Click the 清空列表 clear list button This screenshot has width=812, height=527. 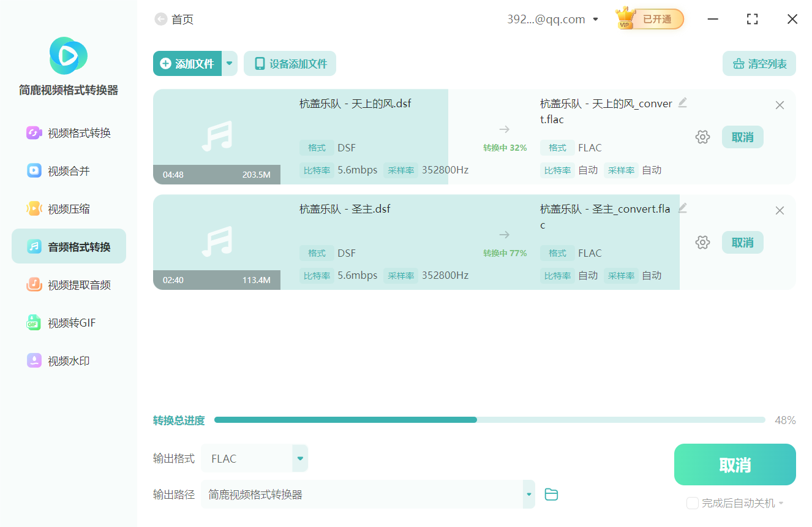click(x=759, y=63)
